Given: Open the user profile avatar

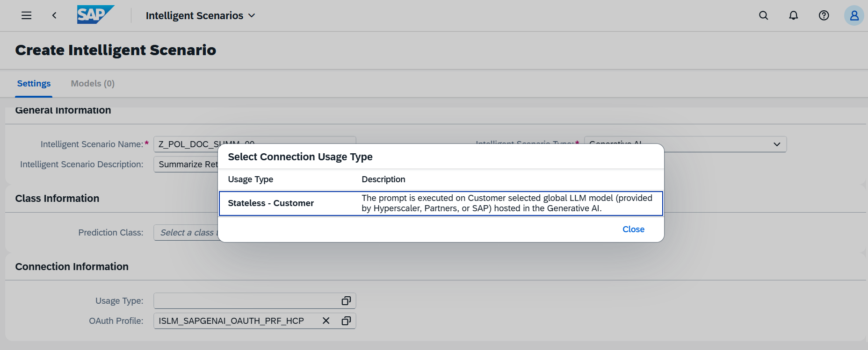Looking at the screenshot, I should coord(854,15).
